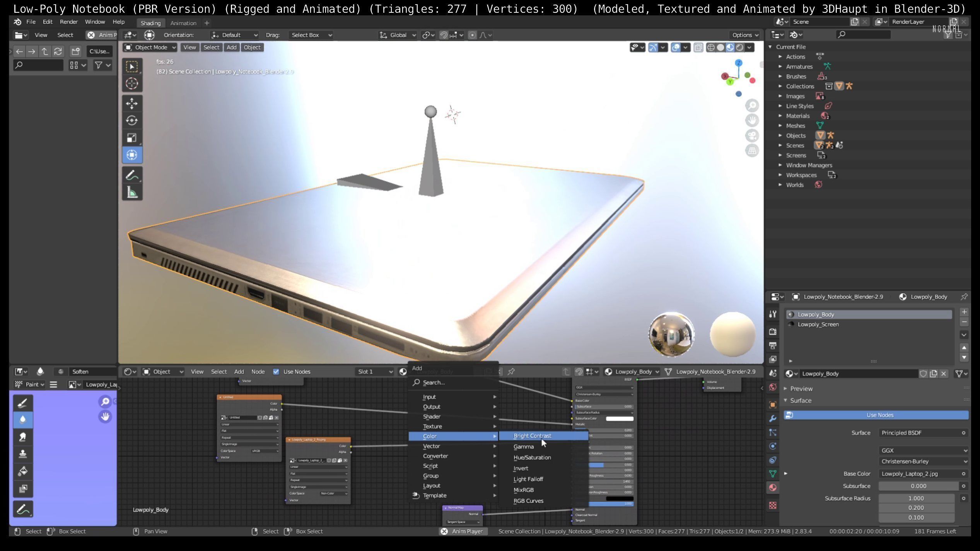Select the Rotate tool icon
The height and width of the screenshot is (551, 980).
pos(132,120)
